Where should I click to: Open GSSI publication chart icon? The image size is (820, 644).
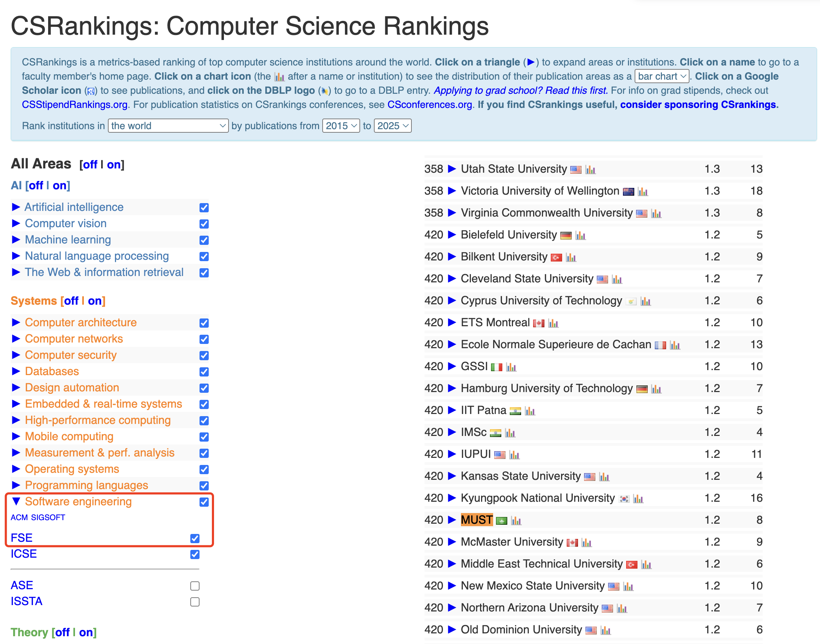tap(511, 367)
